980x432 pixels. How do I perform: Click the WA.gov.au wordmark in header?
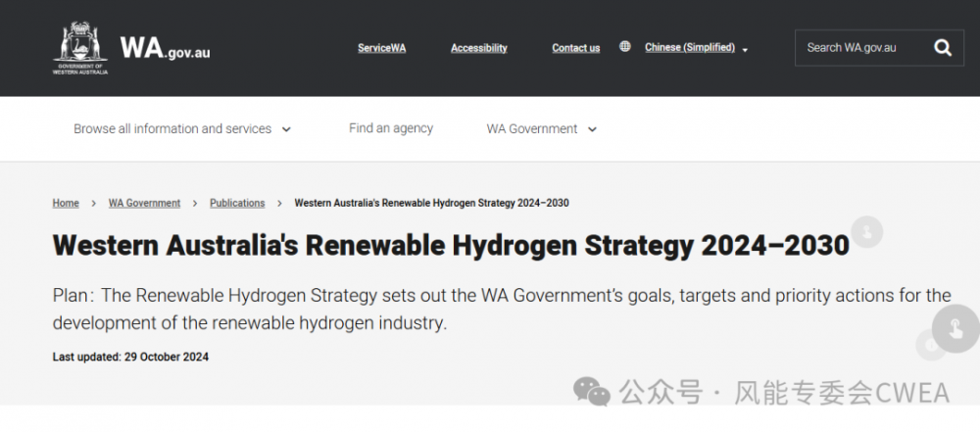pos(165,48)
